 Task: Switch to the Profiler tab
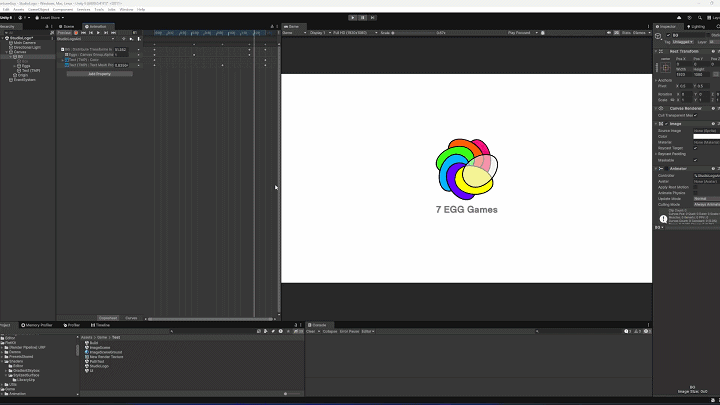click(72, 325)
